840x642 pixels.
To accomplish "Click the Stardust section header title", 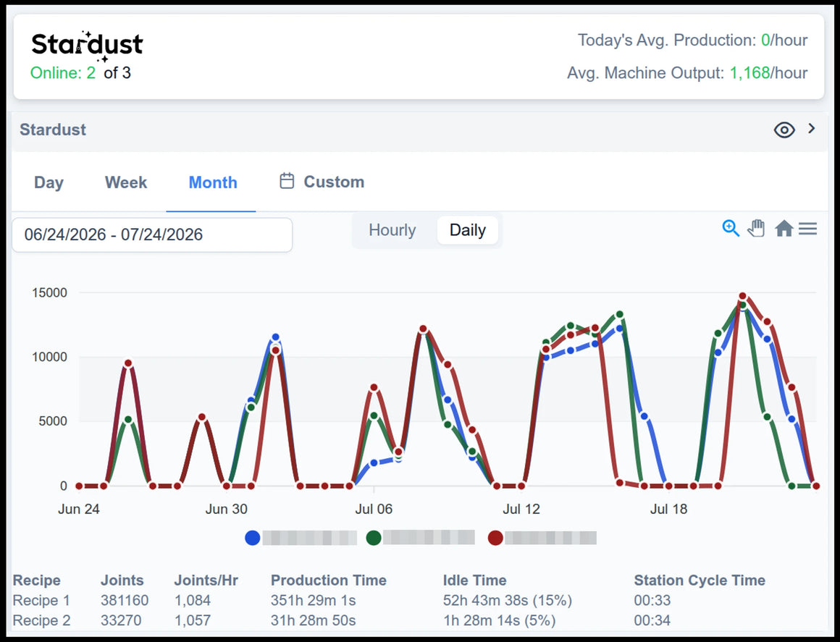I will 52,130.
